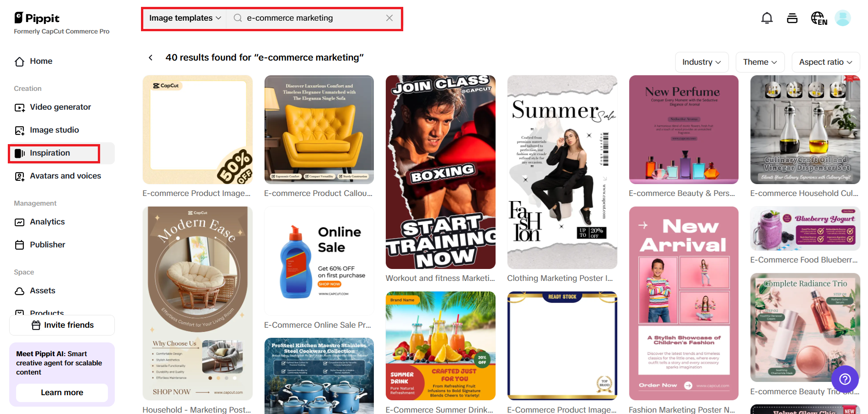Change language via the globe EN icon
This screenshot has height=414, width=868.
(x=819, y=18)
